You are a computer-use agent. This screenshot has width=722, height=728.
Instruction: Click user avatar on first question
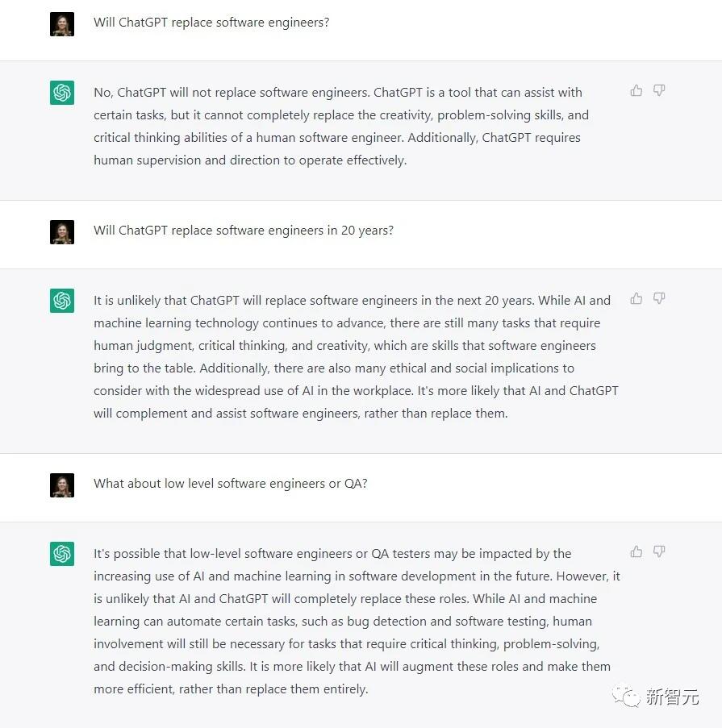(62, 24)
